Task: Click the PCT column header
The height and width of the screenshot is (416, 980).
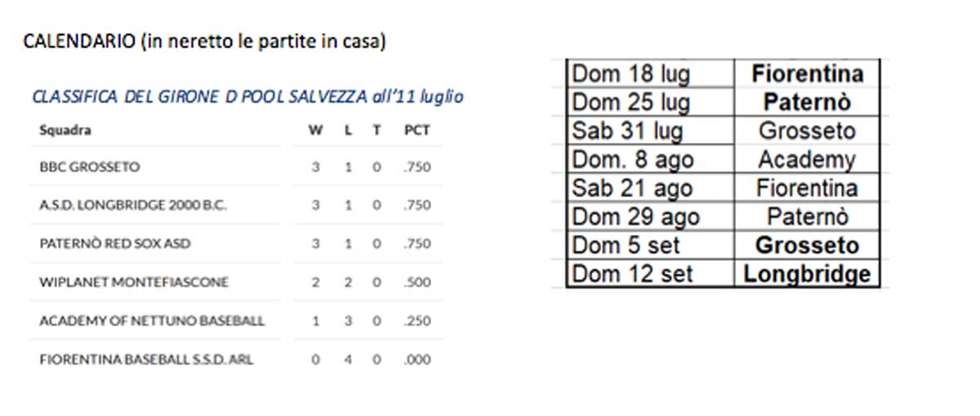Action: (x=416, y=131)
